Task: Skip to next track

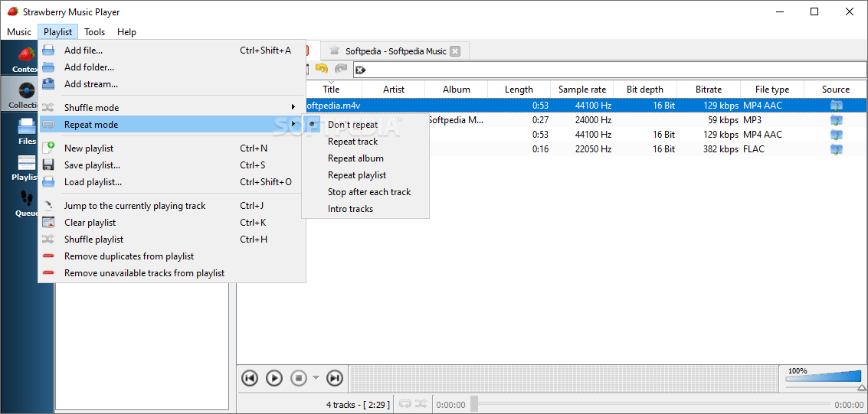Action: (334, 378)
